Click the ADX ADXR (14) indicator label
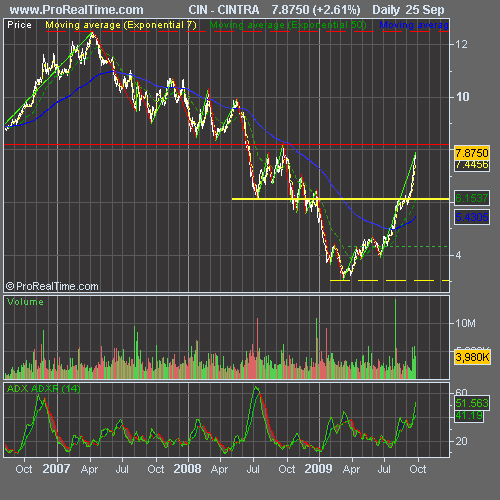The width and height of the screenshot is (500, 500). [x=44, y=389]
